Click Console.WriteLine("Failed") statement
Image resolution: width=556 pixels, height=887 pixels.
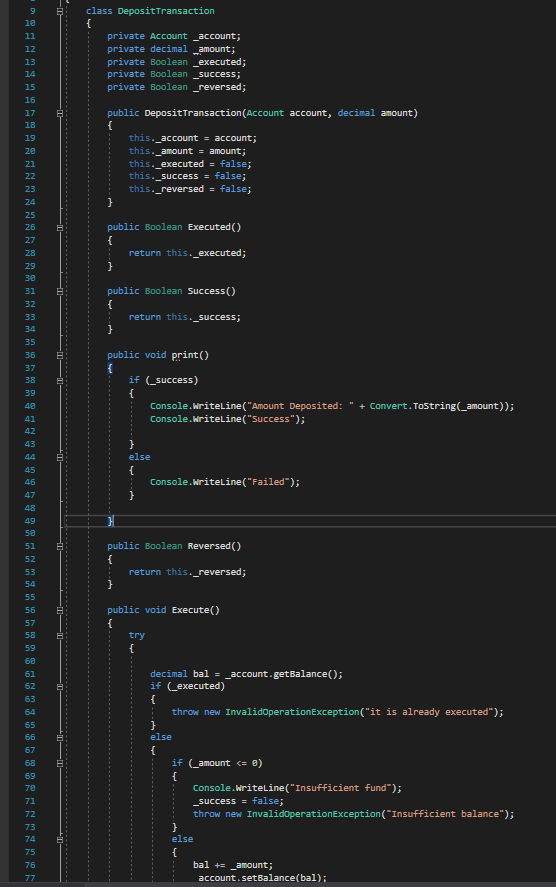click(x=225, y=482)
